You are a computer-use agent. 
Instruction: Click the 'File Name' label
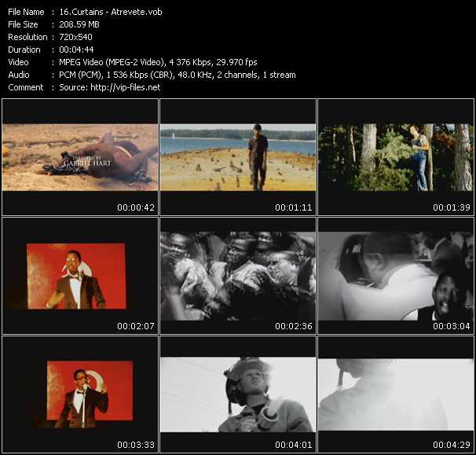click(26, 12)
